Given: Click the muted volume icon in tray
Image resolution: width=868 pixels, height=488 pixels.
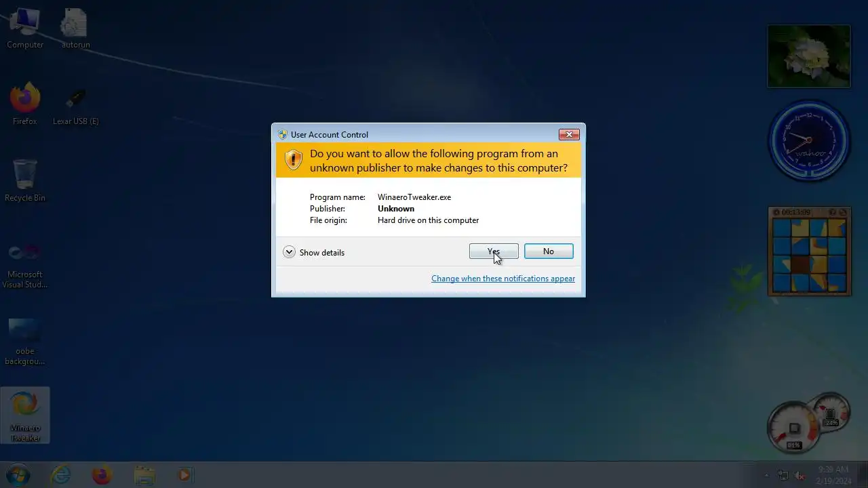Looking at the screenshot, I should (x=800, y=475).
